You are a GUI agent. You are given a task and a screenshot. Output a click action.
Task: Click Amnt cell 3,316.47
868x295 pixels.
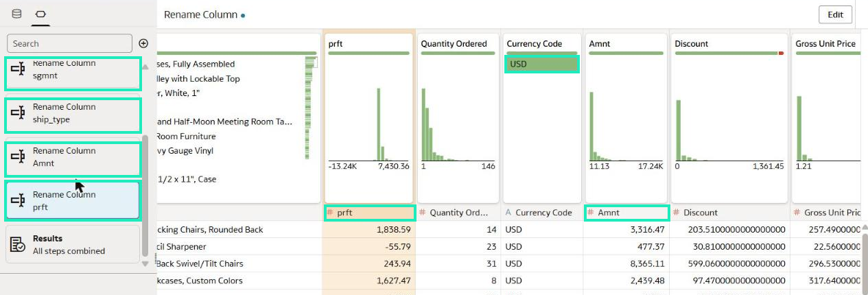pyautogui.click(x=625, y=230)
